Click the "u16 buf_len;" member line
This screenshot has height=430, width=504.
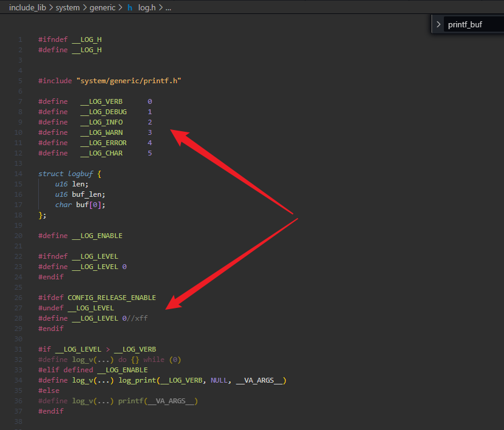(80, 194)
